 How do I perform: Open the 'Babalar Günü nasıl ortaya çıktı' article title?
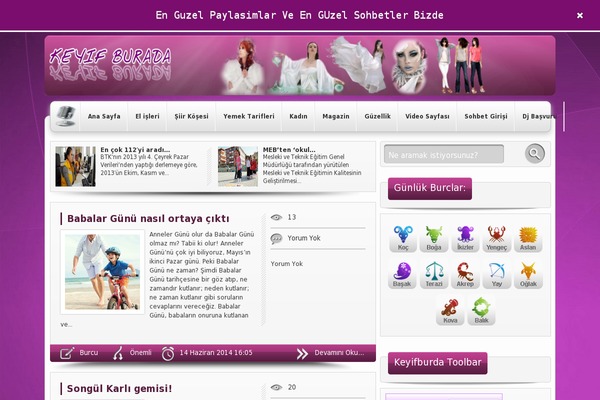coord(148,219)
